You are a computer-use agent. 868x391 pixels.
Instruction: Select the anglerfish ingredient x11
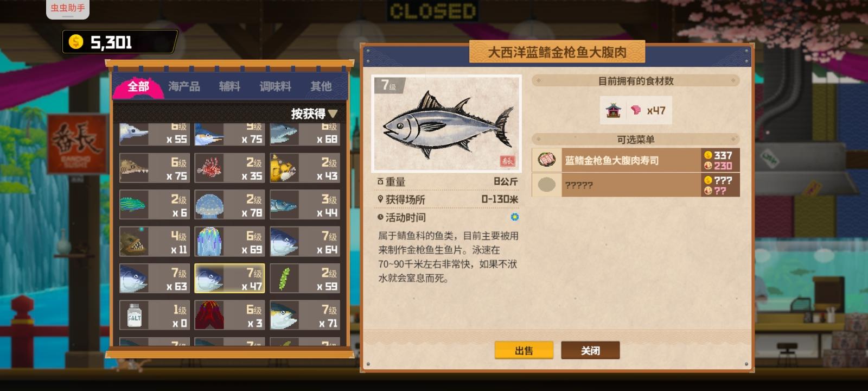(x=154, y=242)
